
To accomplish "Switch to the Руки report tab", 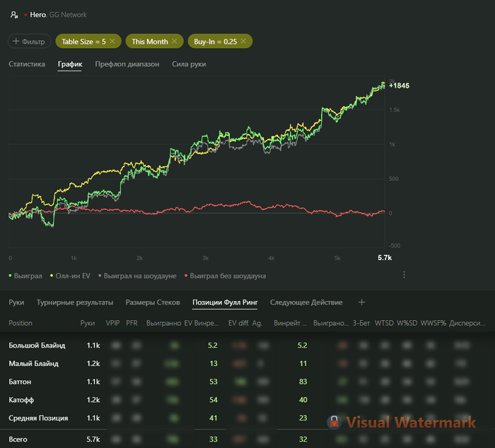I will 16,302.
